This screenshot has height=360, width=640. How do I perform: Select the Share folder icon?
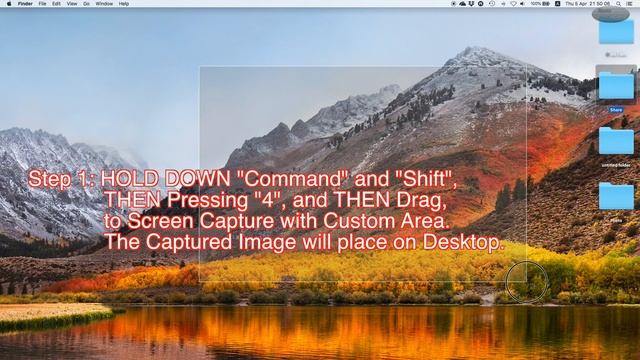616,85
